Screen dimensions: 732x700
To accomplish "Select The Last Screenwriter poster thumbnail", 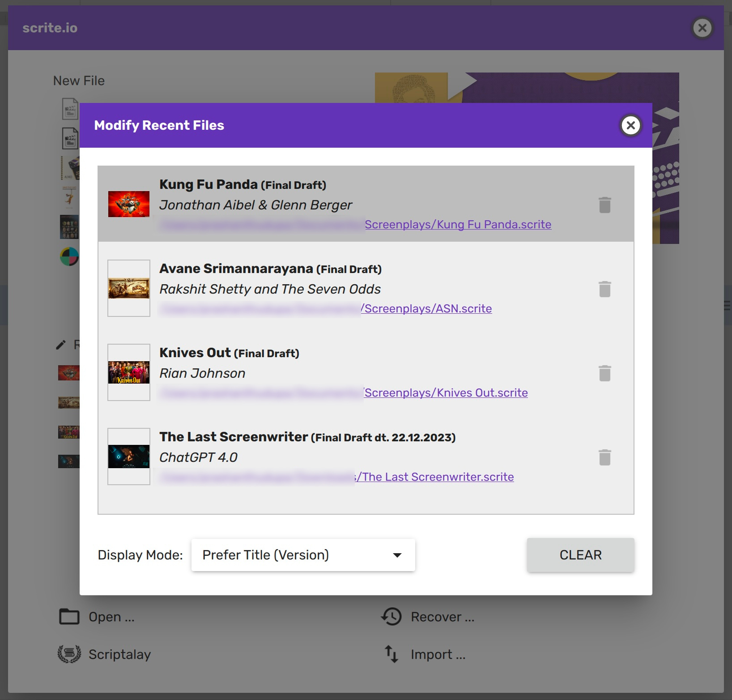I will pos(129,457).
